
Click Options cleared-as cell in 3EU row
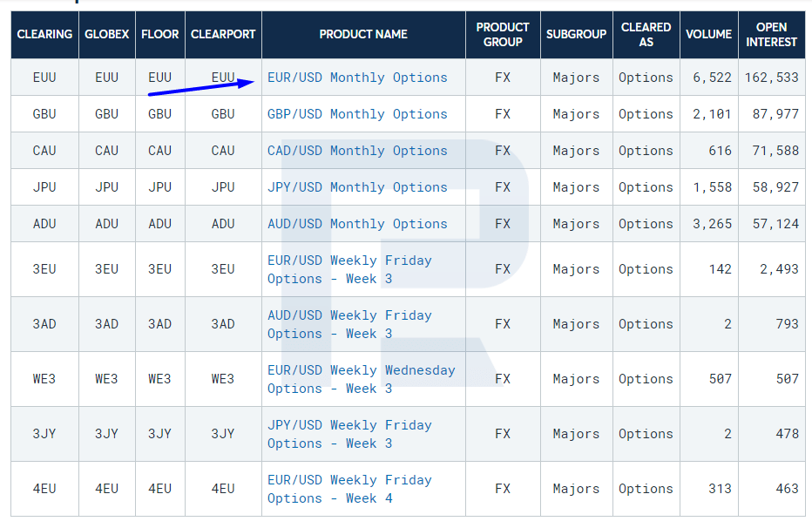click(646, 270)
